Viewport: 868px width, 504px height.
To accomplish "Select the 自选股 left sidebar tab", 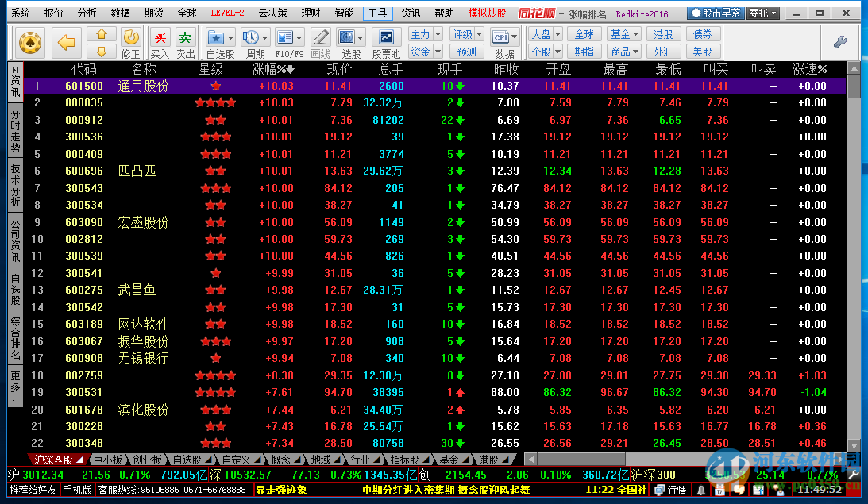I will [15, 289].
